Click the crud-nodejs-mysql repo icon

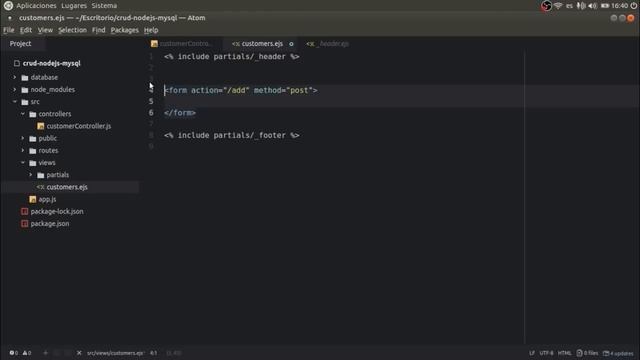click(x=17, y=63)
